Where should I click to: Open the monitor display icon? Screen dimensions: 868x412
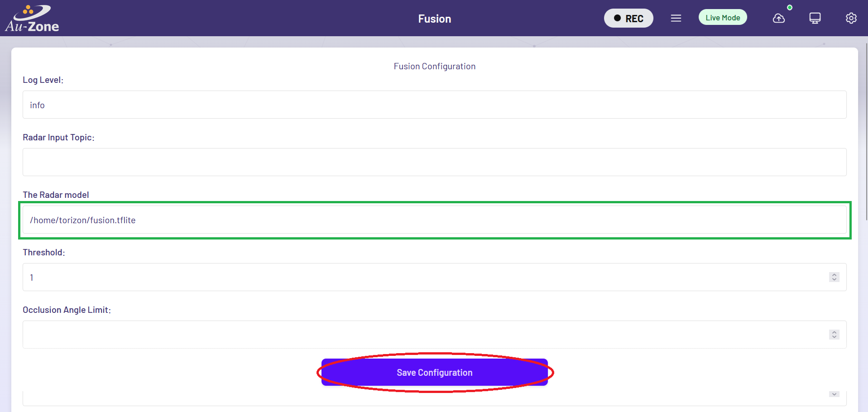click(815, 18)
